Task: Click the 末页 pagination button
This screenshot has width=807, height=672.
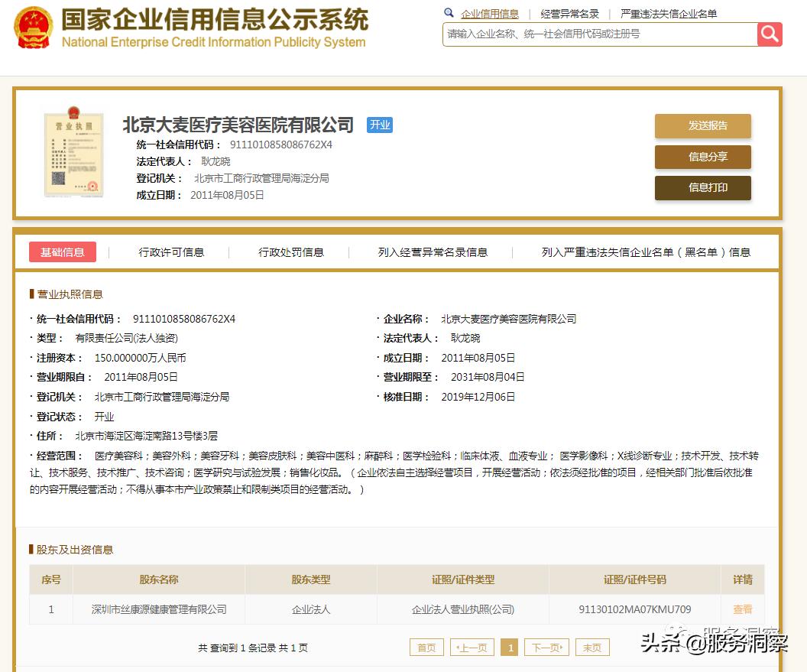Action: coord(592,647)
